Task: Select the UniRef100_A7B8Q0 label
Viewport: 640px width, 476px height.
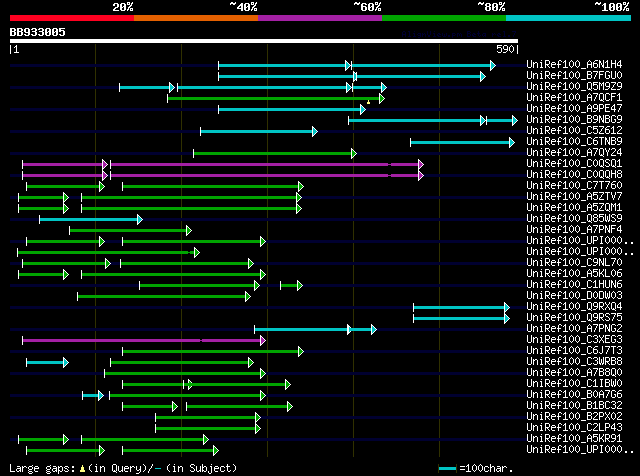Action: tap(574, 373)
